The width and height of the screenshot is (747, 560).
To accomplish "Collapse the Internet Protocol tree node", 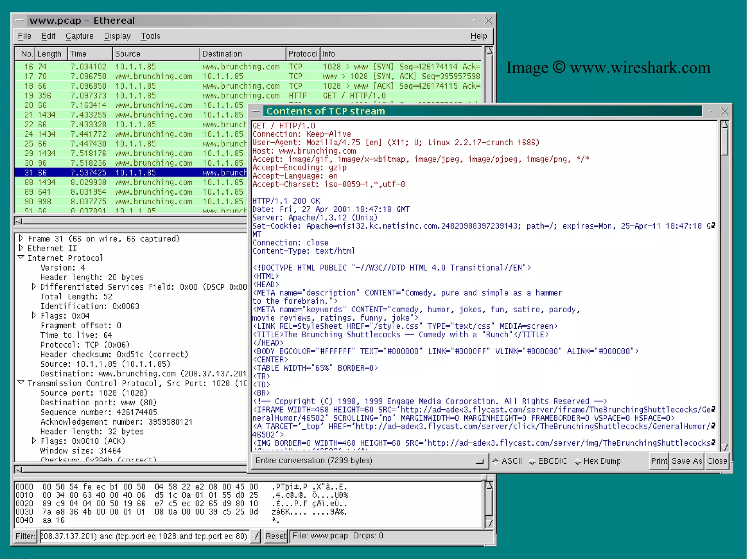I will click(x=21, y=258).
